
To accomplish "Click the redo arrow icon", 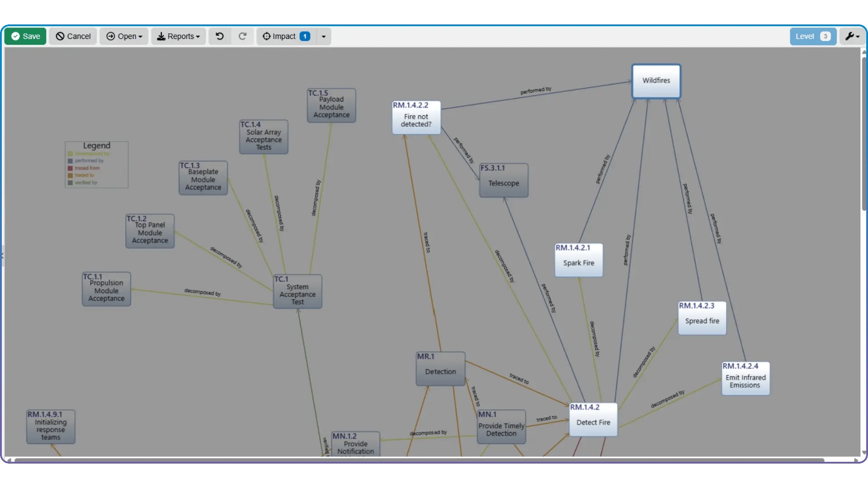I will pos(242,36).
